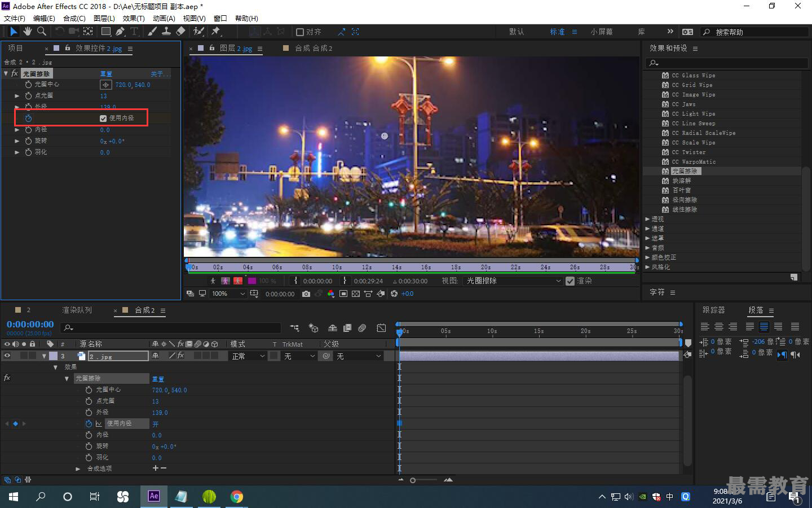
Task: Click the 光圈中心 crosshair point picker
Action: [x=105, y=85]
